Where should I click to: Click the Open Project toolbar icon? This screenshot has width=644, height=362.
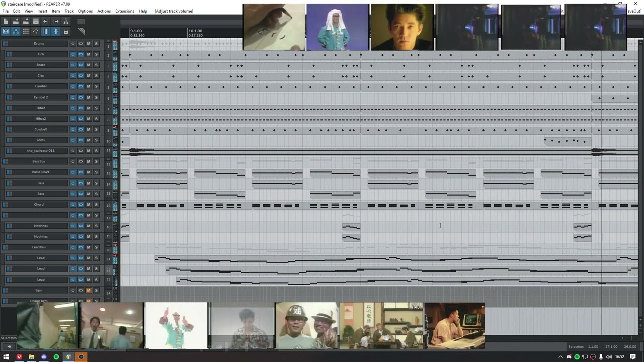(x=16, y=21)
